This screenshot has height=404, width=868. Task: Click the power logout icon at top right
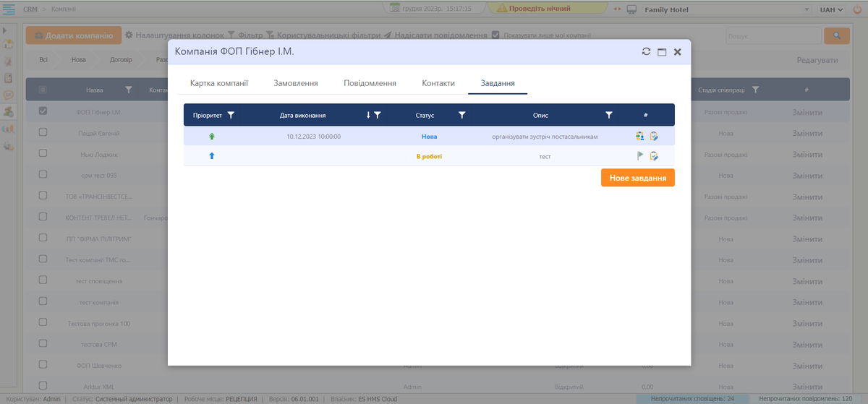point(857,9)
